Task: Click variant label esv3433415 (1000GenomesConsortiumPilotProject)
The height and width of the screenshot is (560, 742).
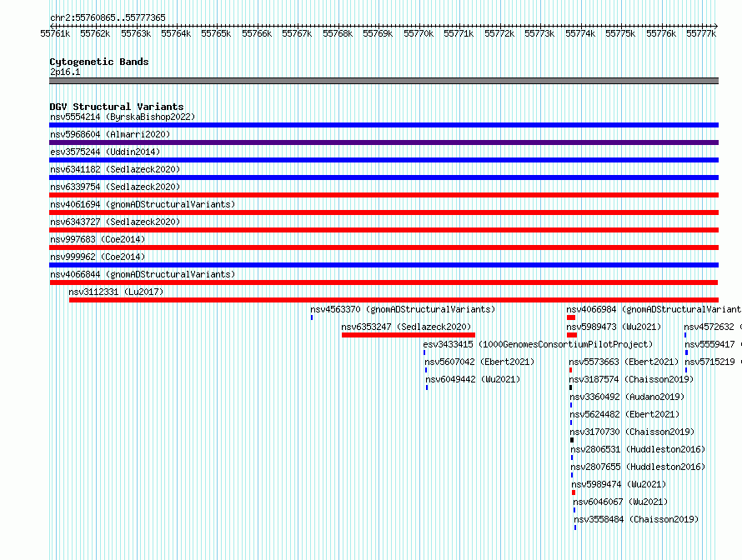Action: point(538,344)
